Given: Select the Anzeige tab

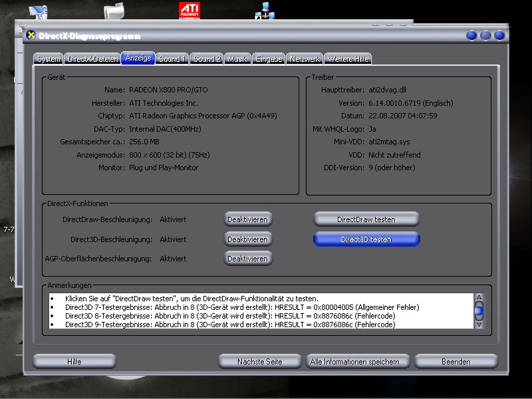Looking at the screenshot, I should pyautogui.click(x=138, y=58).
